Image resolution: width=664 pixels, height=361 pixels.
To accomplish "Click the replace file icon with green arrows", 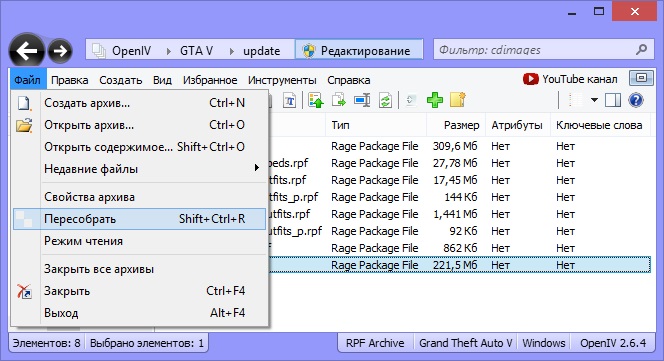I will [385, 101].
